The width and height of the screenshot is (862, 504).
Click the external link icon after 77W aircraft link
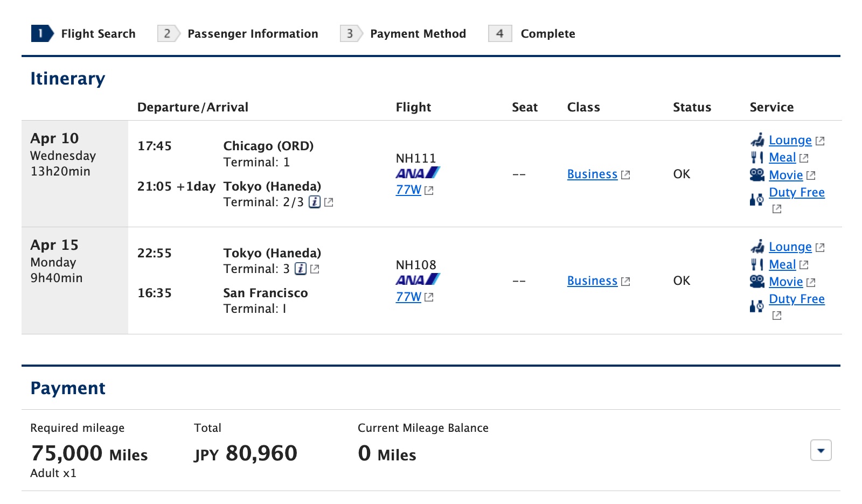pyautogui.click(x=429, y=190)
